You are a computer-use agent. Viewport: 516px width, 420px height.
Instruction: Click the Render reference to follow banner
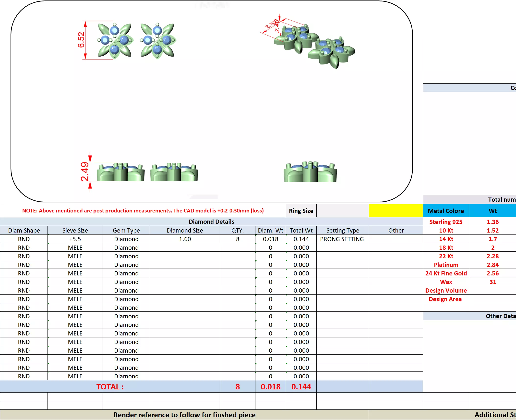point(184,415)
